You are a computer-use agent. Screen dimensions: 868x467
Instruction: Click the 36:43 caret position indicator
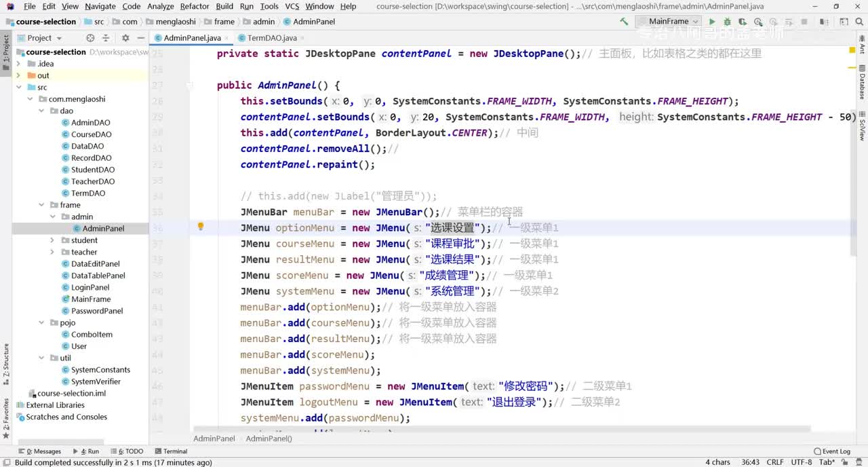click(750, 462)
